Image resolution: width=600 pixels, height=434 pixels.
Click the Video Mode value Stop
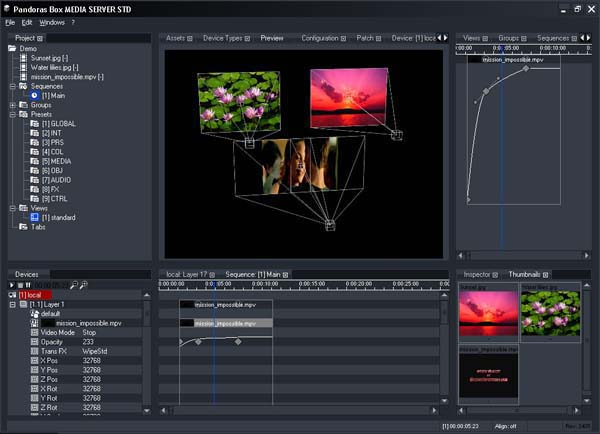point(89,333)
